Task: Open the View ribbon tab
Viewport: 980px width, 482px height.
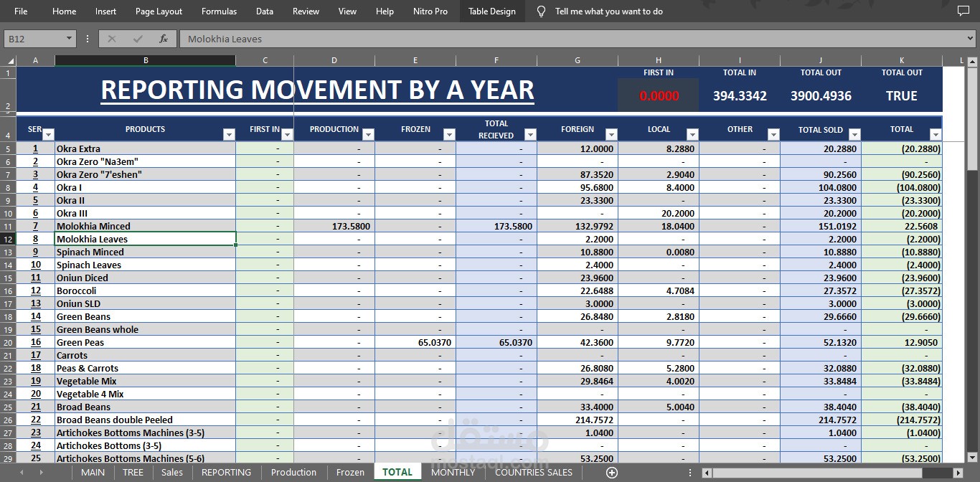Action: point(347,11)
